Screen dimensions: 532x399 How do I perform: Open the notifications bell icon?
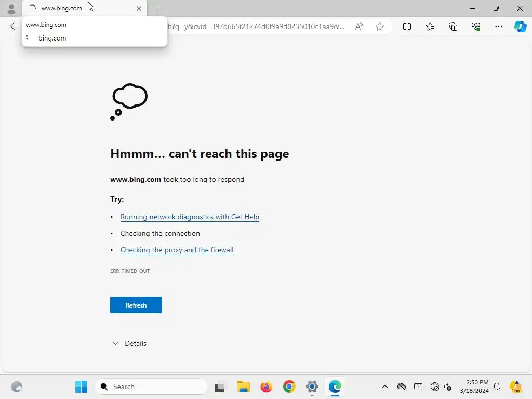pos(497,387)
